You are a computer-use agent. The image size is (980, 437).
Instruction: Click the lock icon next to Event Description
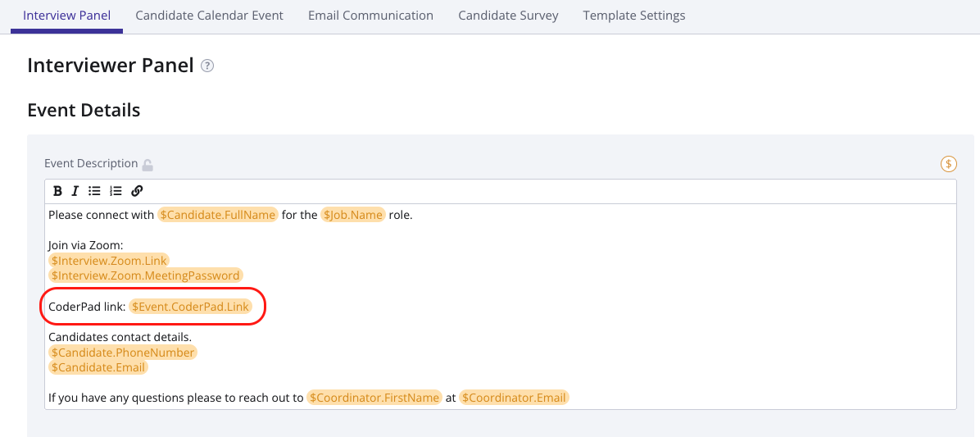tap(147, 165)
